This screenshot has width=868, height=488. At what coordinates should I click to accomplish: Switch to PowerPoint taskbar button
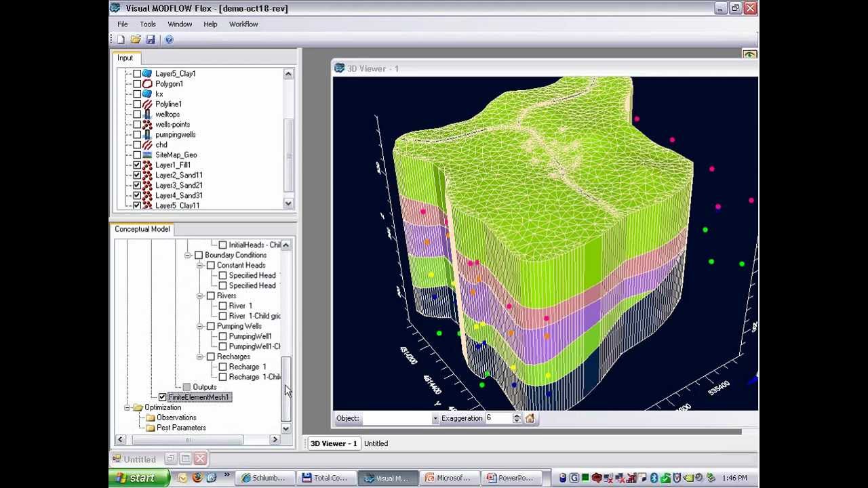point(513,478)
